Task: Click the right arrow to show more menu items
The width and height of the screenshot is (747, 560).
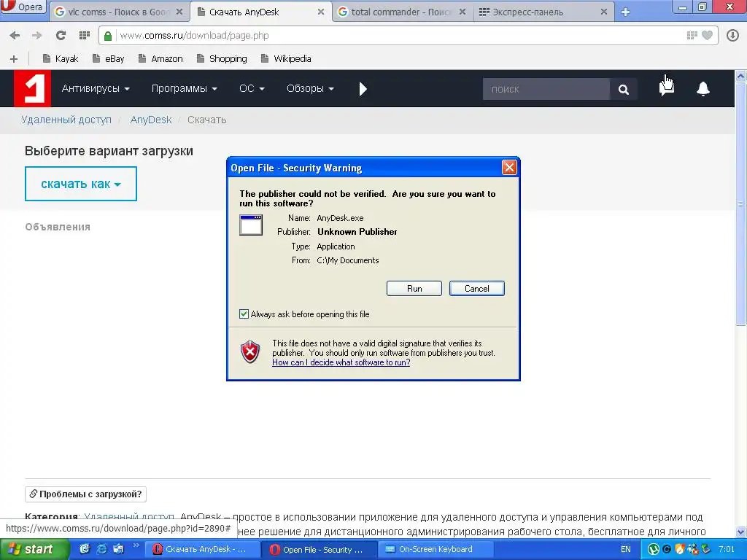Action: point(363,88)
